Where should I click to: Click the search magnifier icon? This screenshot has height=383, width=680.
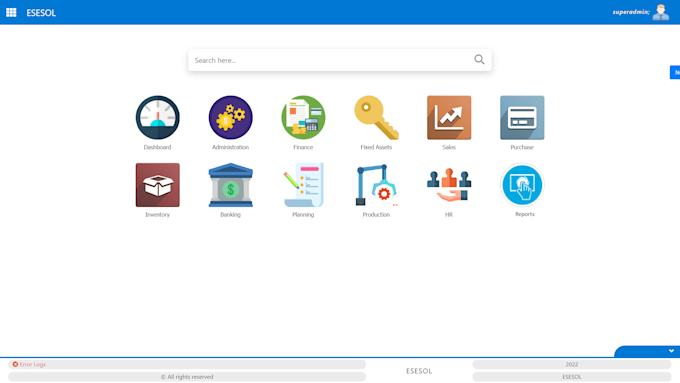479,59
